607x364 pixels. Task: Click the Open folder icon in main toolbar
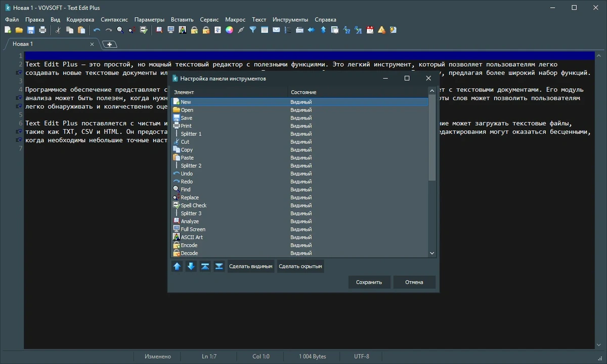[x=19, y=30]
